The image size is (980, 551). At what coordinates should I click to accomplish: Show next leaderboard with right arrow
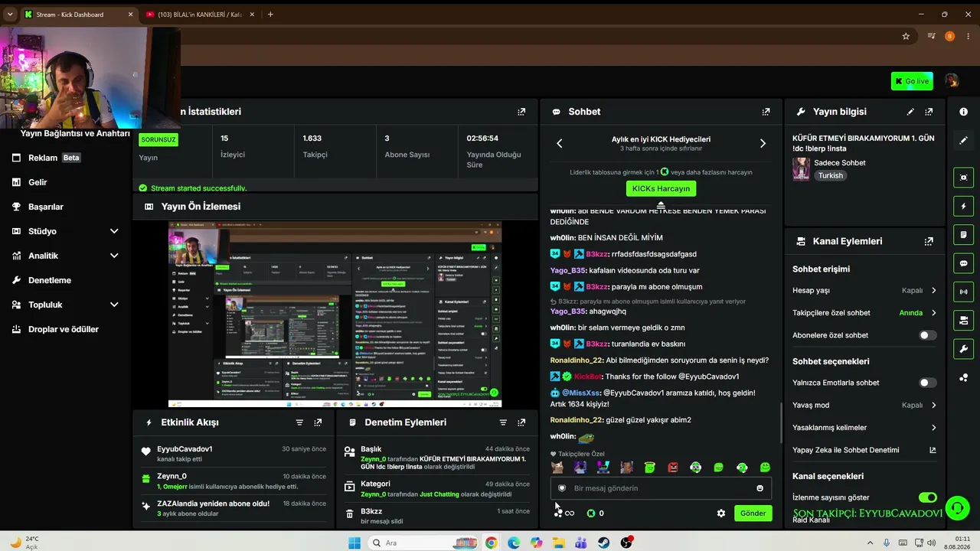tap(763, 144)
